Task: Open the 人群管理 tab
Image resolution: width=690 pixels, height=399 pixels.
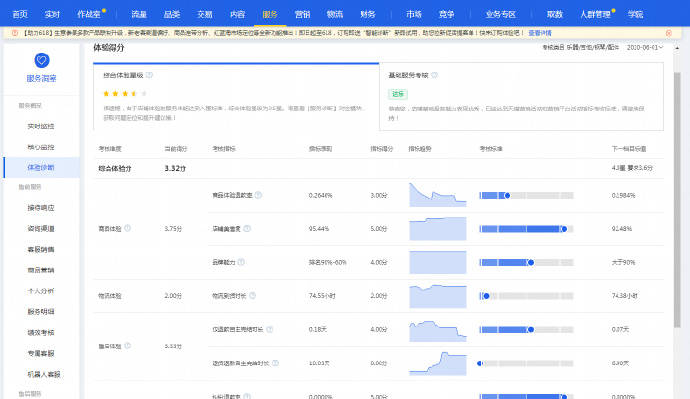Action: 595,14
